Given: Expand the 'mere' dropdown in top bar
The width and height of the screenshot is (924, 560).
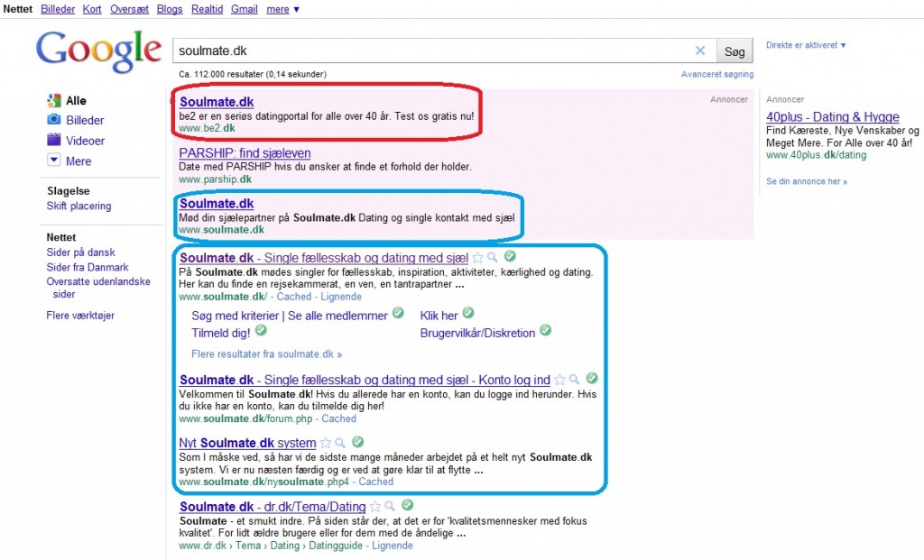Looking at the screenshot, I should coord(282,9).
